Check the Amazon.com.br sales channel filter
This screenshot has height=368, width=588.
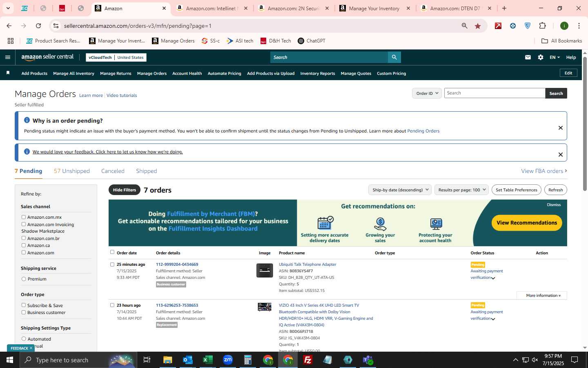[24, 238]
